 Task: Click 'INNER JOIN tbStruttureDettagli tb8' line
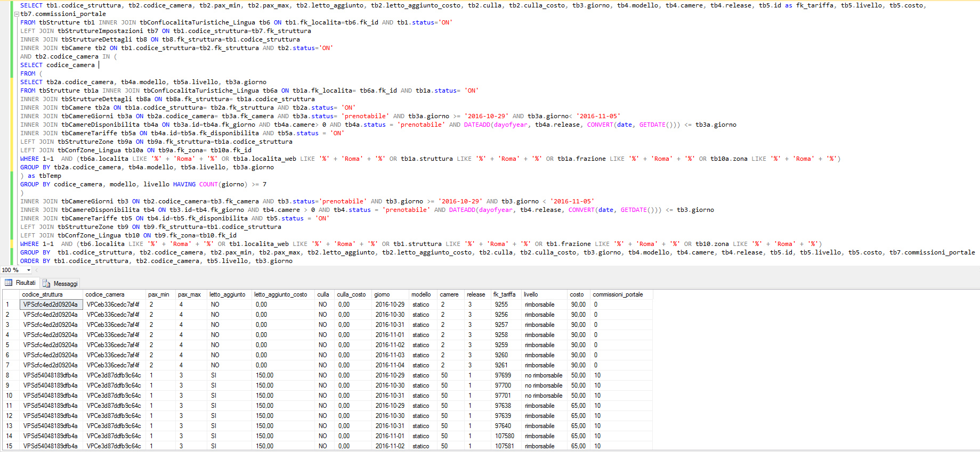point(160,39)
